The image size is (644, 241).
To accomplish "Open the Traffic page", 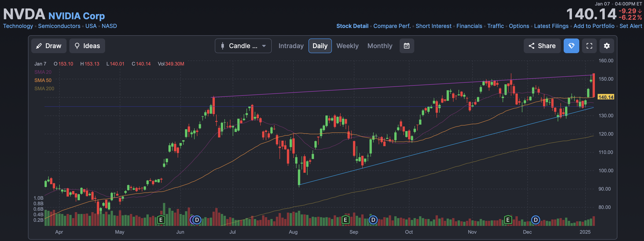I will pos(496,26).
